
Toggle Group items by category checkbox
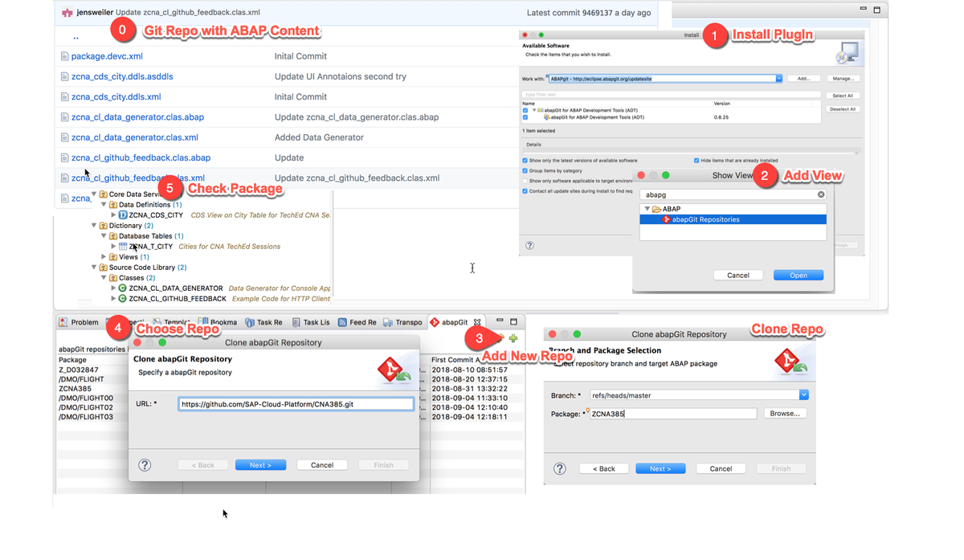tap(525, 171)
